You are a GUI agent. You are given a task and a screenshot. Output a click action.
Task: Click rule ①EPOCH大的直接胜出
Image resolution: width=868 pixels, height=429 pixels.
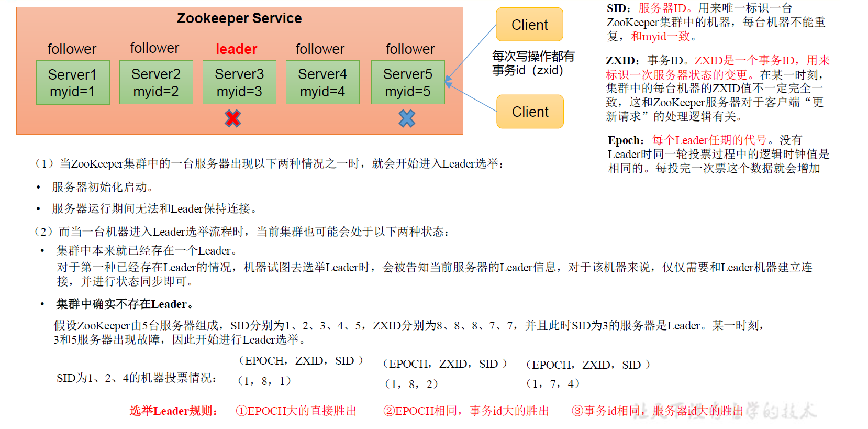(x=296, y=411)
